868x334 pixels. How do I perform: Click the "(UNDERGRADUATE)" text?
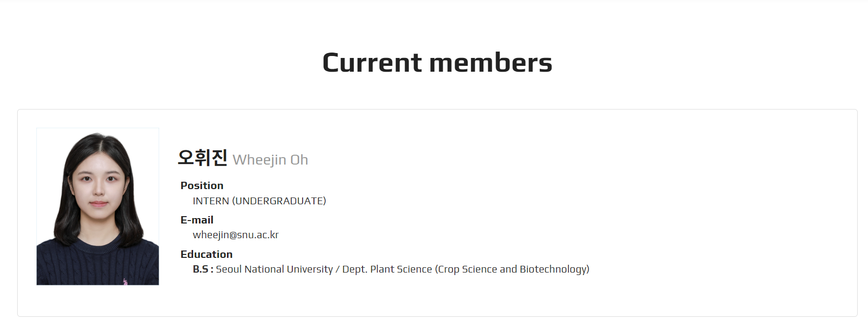pos(279,201)
